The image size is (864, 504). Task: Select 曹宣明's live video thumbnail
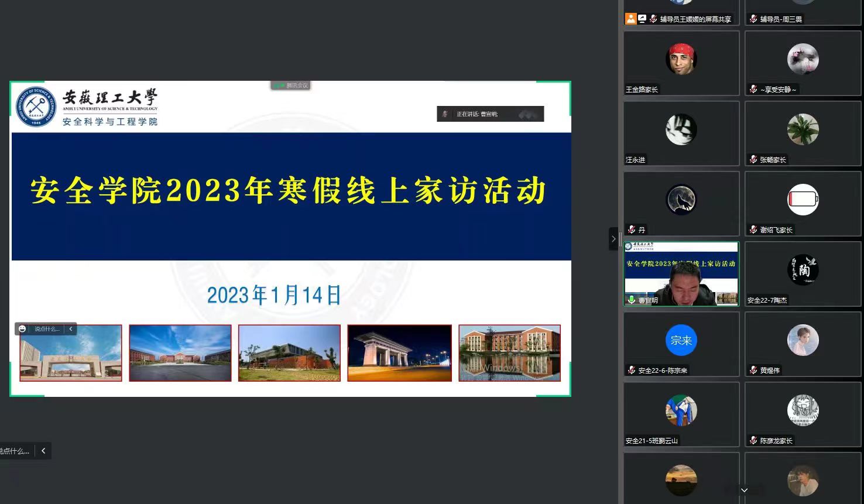681,273
